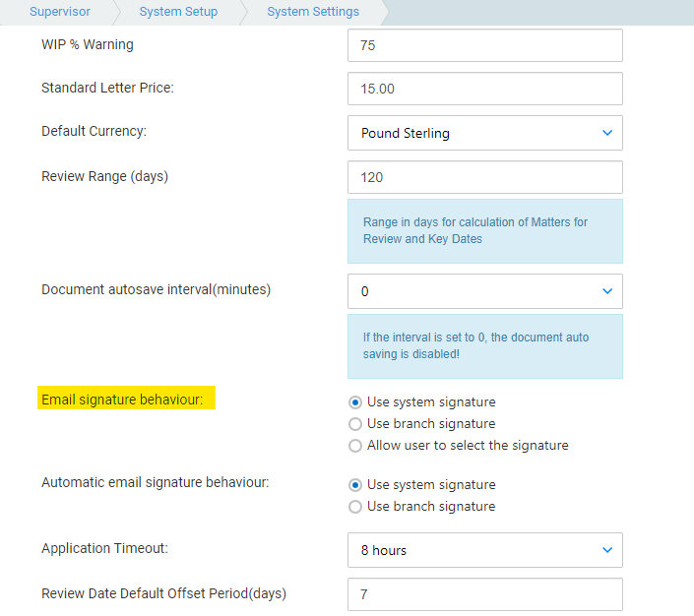Open System Settings breadcrumb link
694x616 pixels.
tap(313, 12)
